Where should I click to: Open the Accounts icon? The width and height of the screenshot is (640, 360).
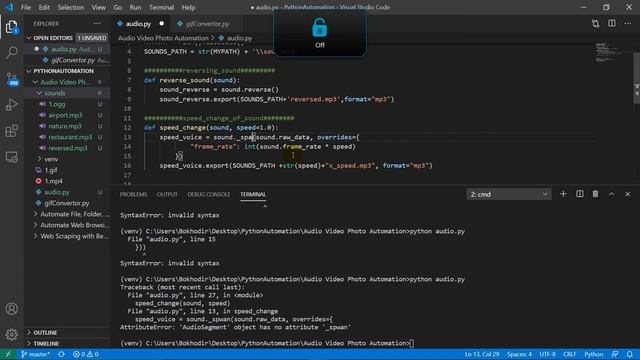[12, 309]
